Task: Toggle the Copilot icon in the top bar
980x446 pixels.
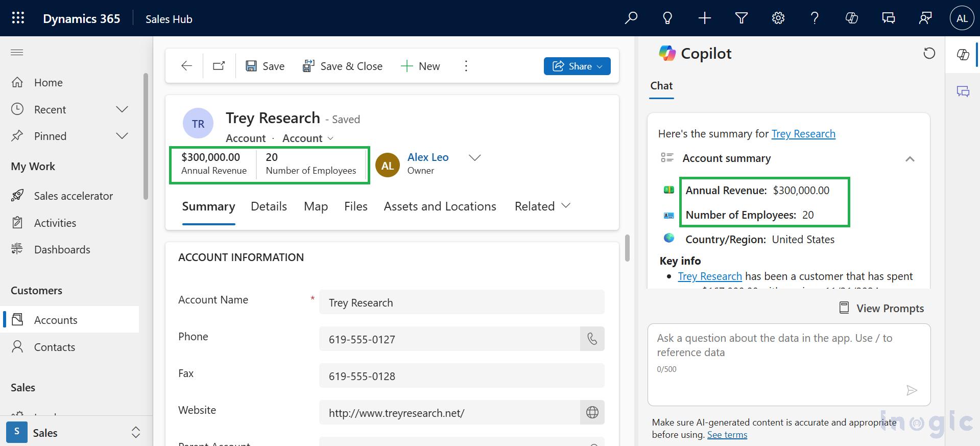Action: click(851, 18)
